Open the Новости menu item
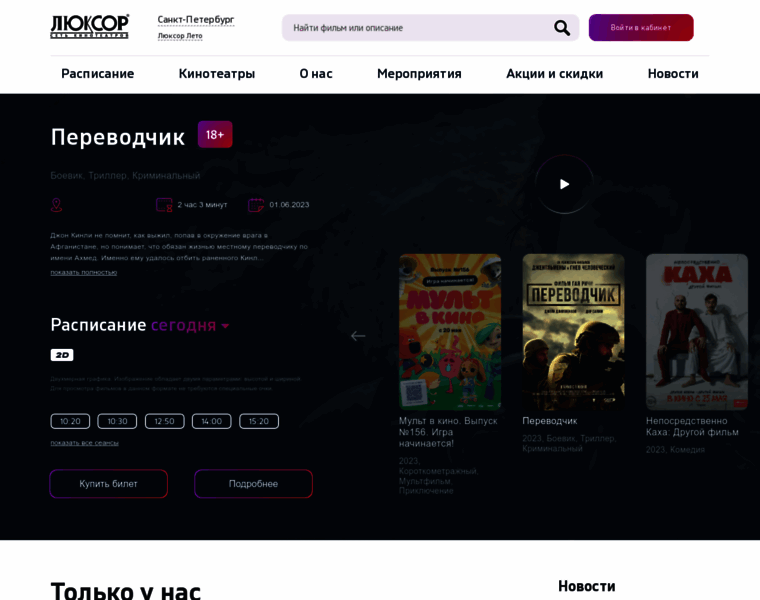 (x=673, y=74)
